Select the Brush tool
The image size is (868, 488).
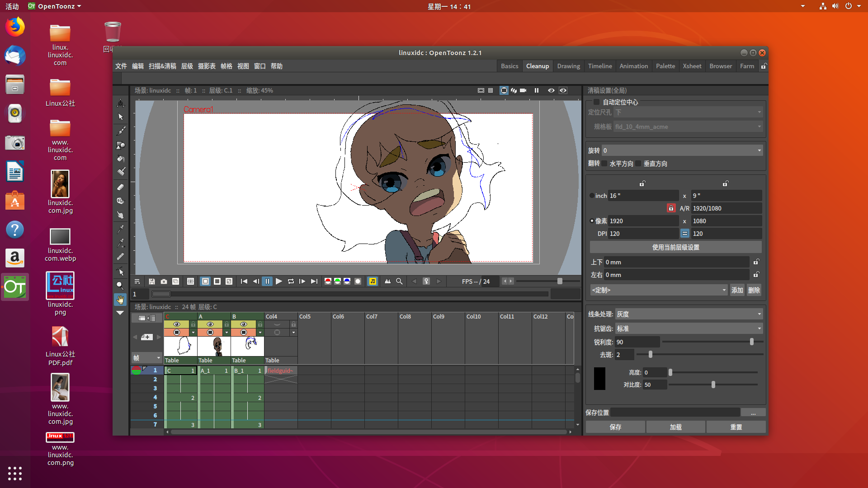120,130
